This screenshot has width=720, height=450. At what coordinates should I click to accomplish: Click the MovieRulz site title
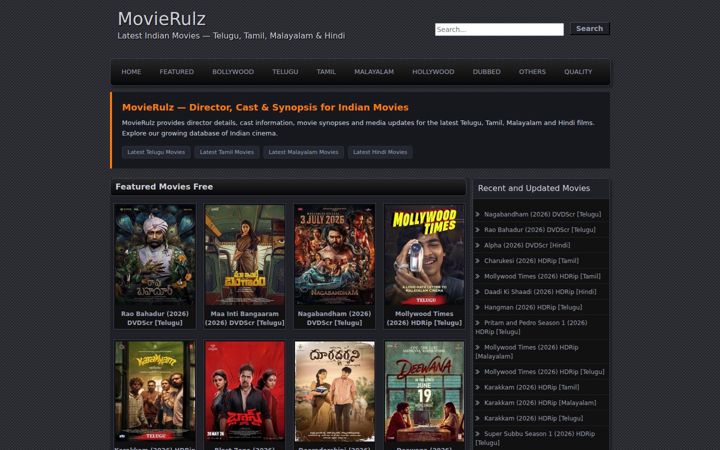pos(162,19)
